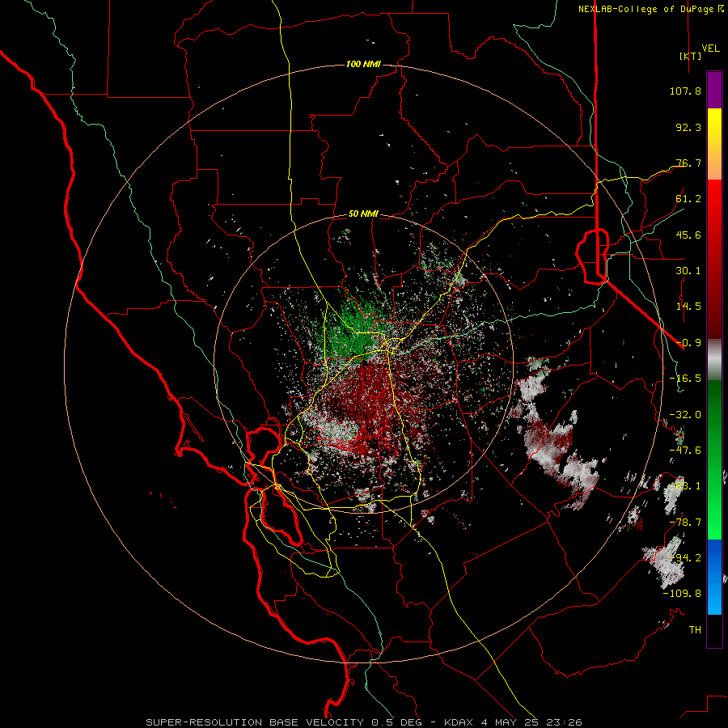The image size is (728, 728).
Task: Click the purple segment of color bar
Action: coord(714,90)
